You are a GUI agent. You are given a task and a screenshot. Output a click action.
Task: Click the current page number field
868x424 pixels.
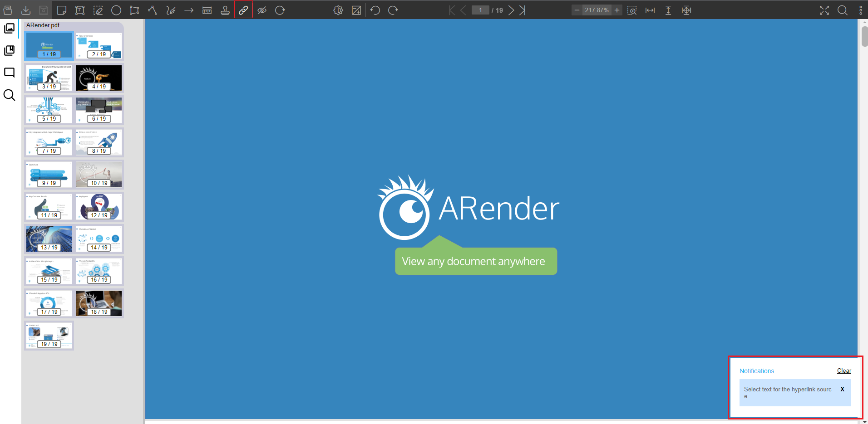pos(480,10)
